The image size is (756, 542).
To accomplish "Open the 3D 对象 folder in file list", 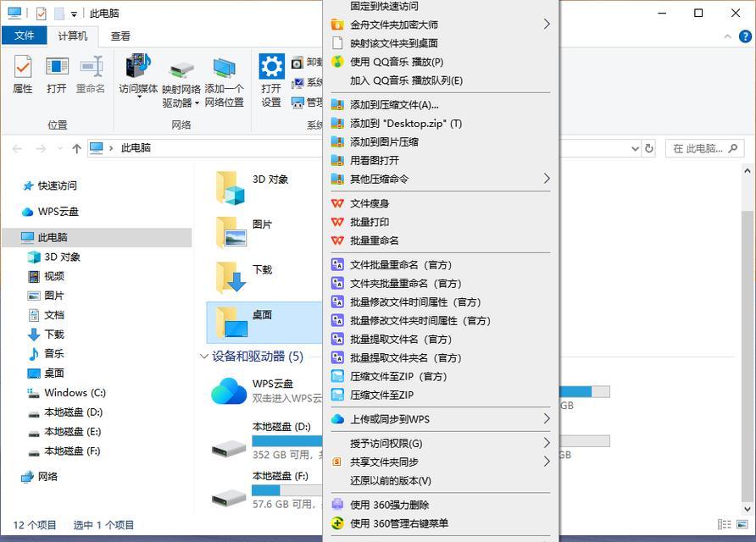I will pos(231,188).
